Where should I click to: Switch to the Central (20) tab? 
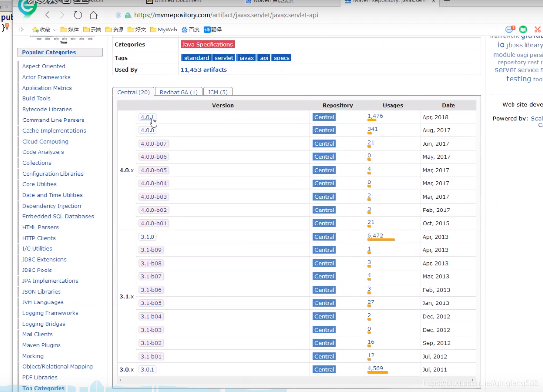coord(133,92)
